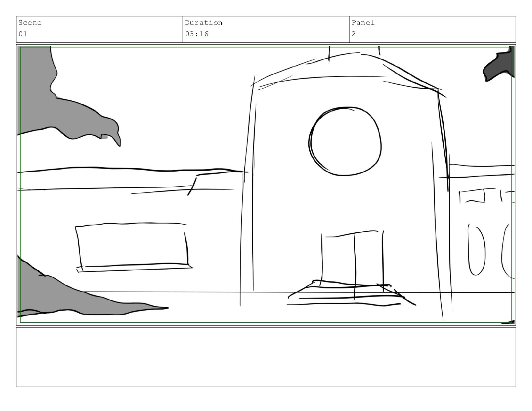Click the "Scene" header label
Image resolution: width=532 pixels, height=411 pixels.
pyautogui.click(x=30, y=23)
